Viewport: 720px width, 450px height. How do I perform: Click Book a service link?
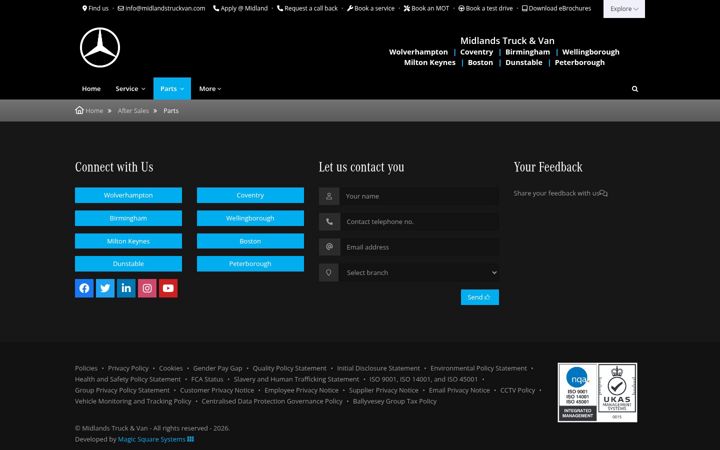[371, 8]
